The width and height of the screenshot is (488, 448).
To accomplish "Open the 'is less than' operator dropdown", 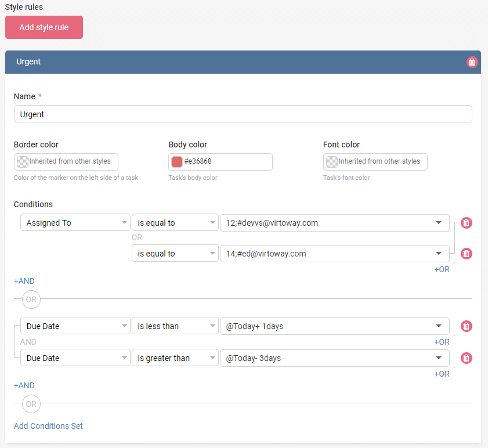I will click(x=175, y=326).
